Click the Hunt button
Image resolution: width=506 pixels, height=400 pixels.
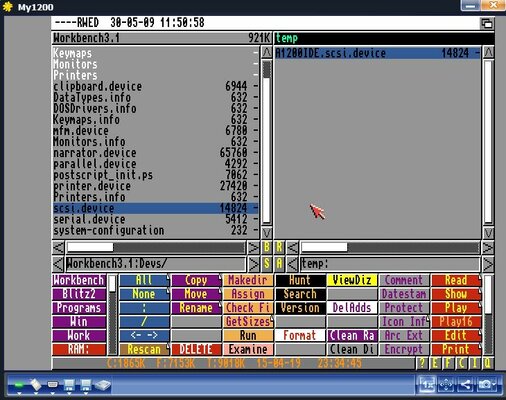pyautogui.click(x=300, y=280)
